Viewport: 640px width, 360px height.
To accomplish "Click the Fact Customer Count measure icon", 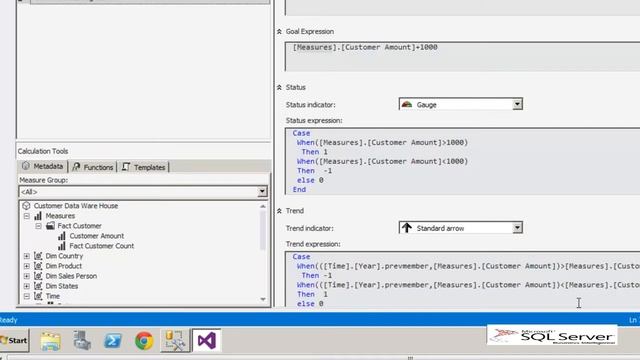I will click(x=62, y=246).
